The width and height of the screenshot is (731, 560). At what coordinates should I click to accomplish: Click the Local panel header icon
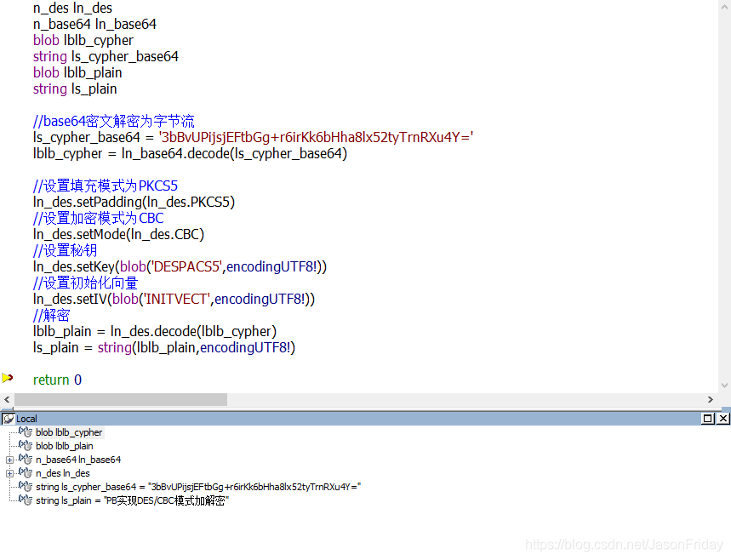[8, 419]
